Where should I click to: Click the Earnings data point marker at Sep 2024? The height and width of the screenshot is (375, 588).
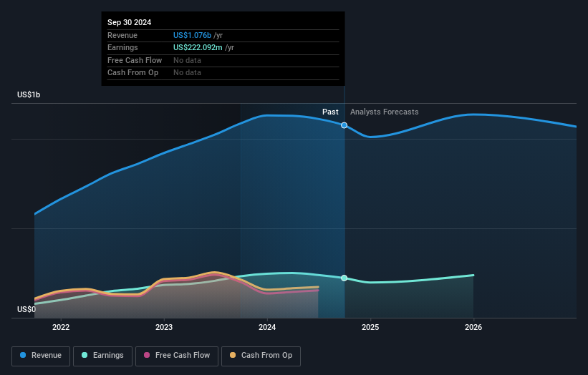[344, 278]
